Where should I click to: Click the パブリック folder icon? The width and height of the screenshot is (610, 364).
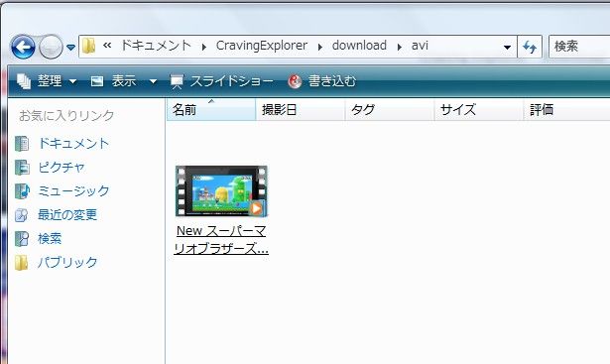click(22, 263)
